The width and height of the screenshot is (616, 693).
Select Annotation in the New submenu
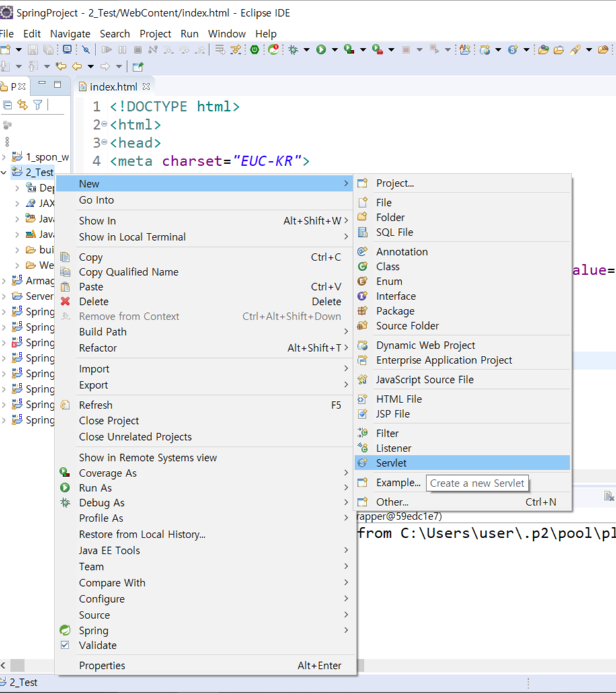click(462, 252)
